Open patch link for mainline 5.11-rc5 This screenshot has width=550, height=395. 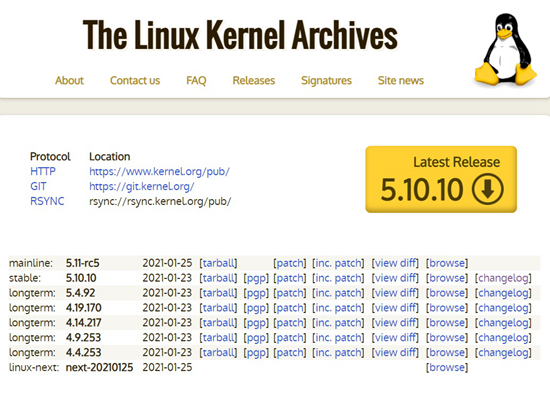[x=290, y=263]
